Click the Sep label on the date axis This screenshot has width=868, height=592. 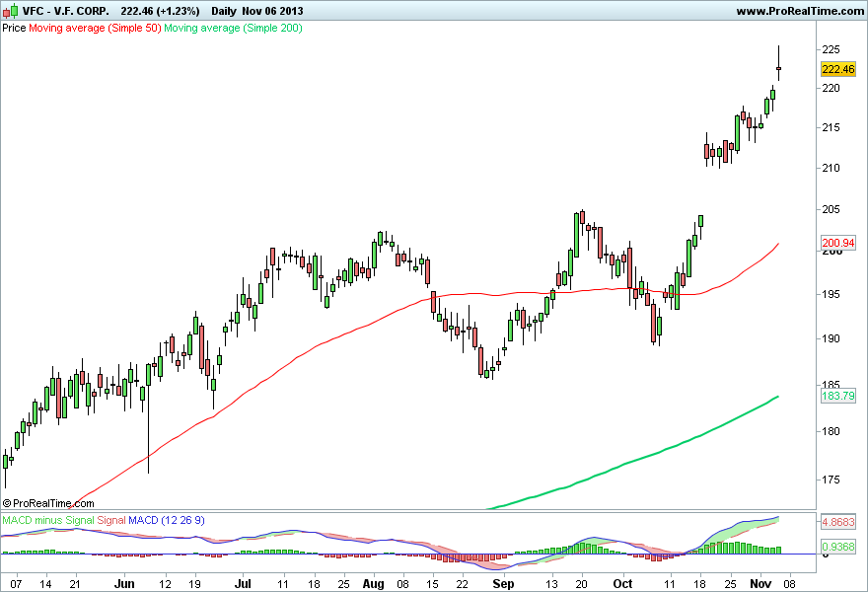coord(503,584)
